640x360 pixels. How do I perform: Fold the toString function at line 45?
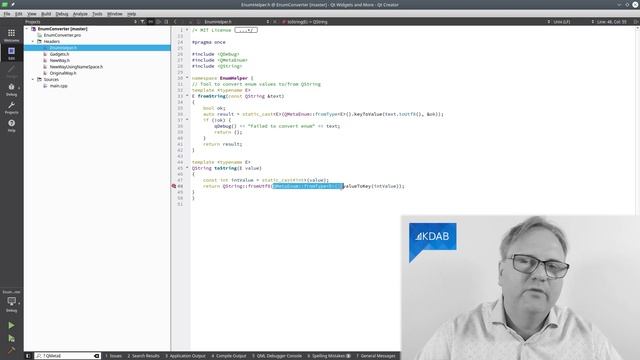[187, 168]
